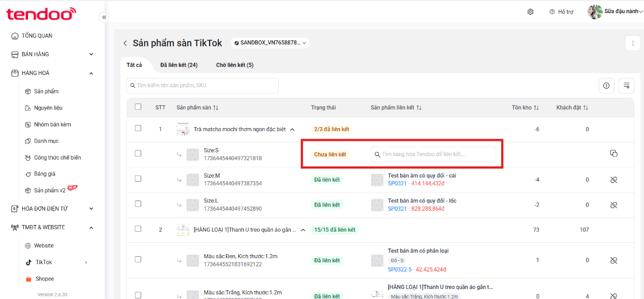This screenshot has width=644, height=299.
Task: Click the settings gear icon in header
Action: click(530, 12)
